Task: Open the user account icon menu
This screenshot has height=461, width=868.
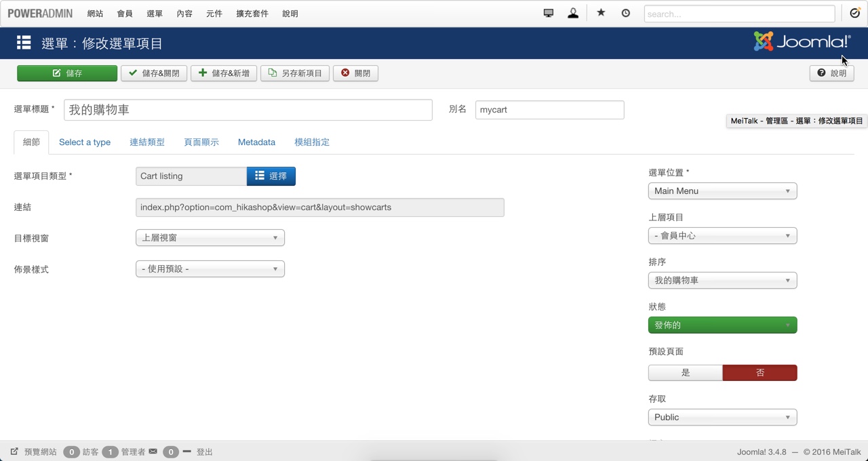Action: 573,13
